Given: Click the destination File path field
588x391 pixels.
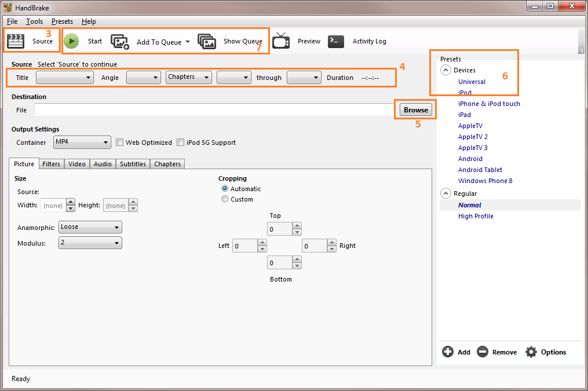Looking at the screenshot, I should coord(214,110).
